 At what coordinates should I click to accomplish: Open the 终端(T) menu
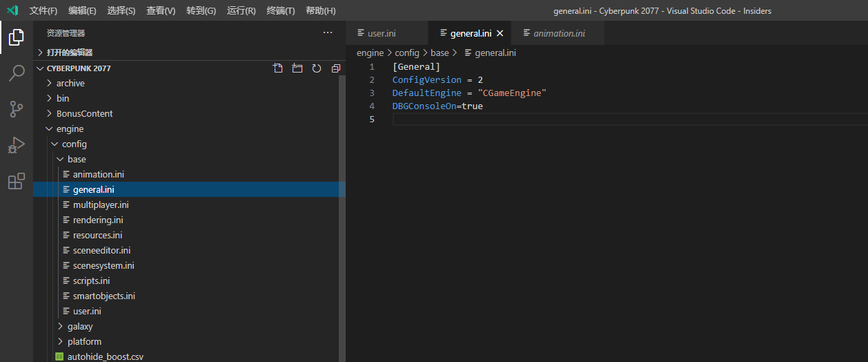coord(281,11)
